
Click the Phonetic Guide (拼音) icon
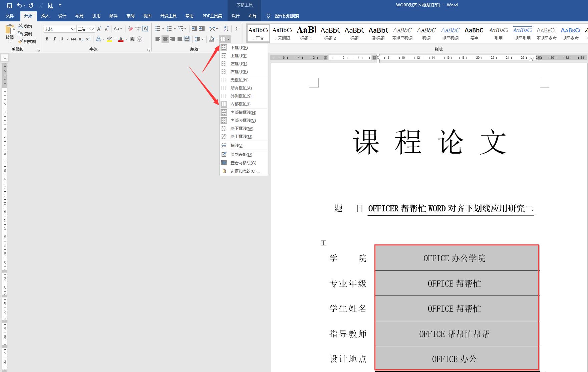[x=138, y=29]
